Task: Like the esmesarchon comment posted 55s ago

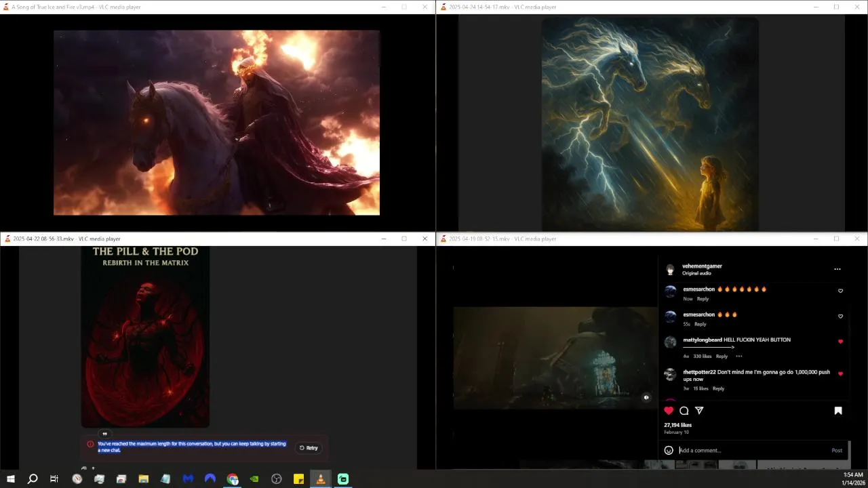Action: 840,317
